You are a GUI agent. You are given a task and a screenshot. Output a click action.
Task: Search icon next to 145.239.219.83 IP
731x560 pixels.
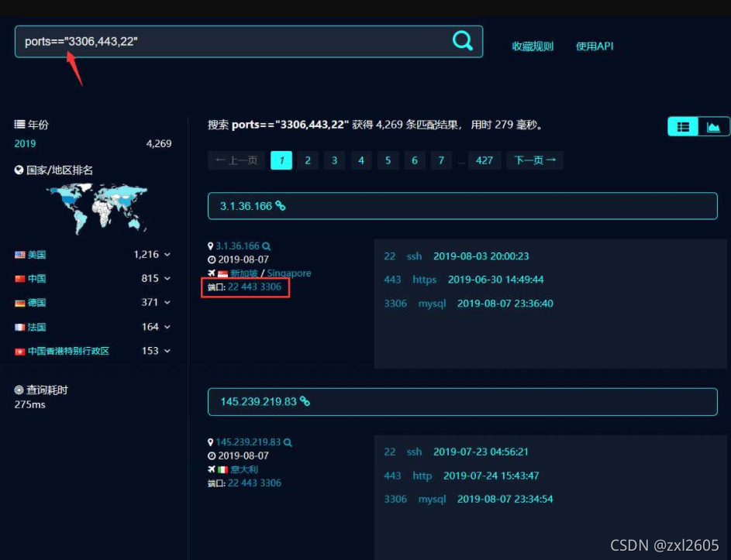288,442
